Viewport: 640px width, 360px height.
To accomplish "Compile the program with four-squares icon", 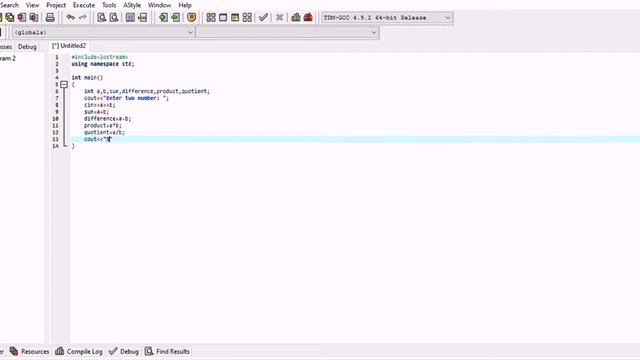I will [x=211, y=18].
